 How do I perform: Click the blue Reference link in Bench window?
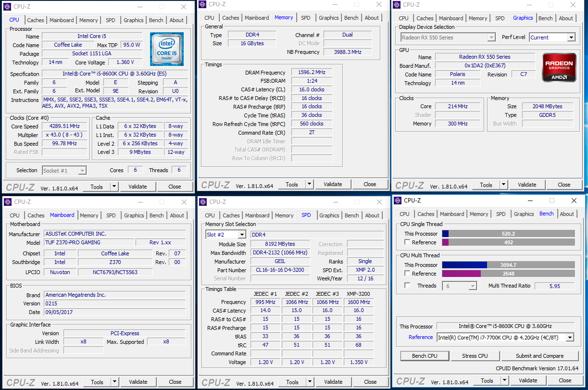pyautogui.click(x=421, y=337)
